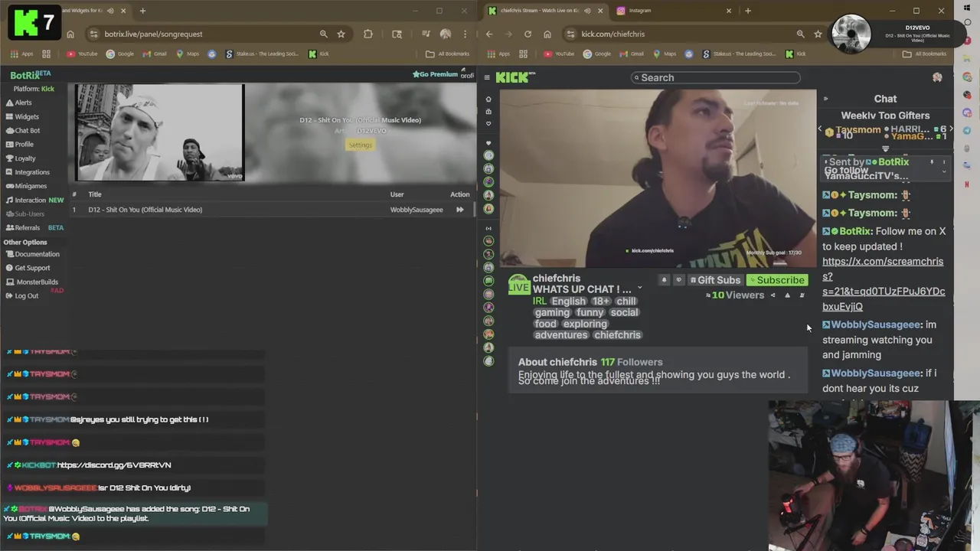
Task: Show previous Weekly Top Gifters
Action: (819, 130)
